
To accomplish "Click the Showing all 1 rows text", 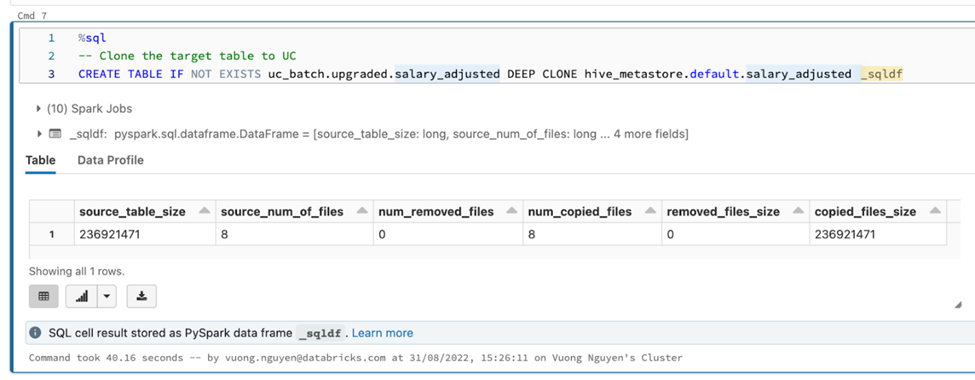I will (x=77, y=271).
